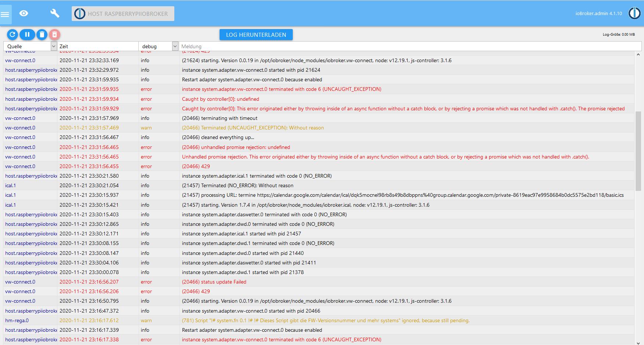Click 'ical.1 terminated with code 0' message
644x345 pixels.
click(x=257, y=176)
